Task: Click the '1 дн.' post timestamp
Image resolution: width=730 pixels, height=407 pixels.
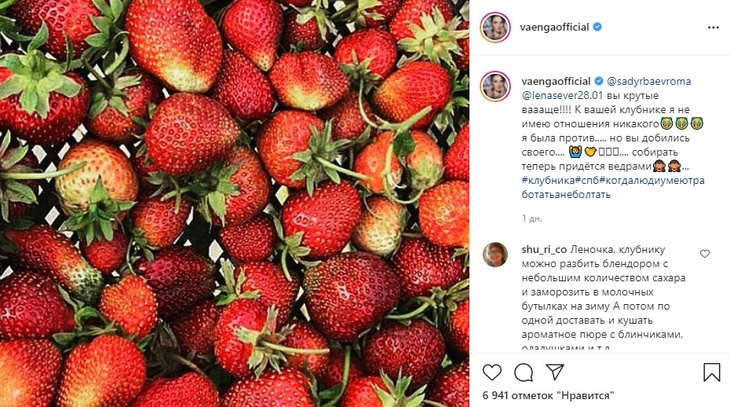Action: (532, 218)
